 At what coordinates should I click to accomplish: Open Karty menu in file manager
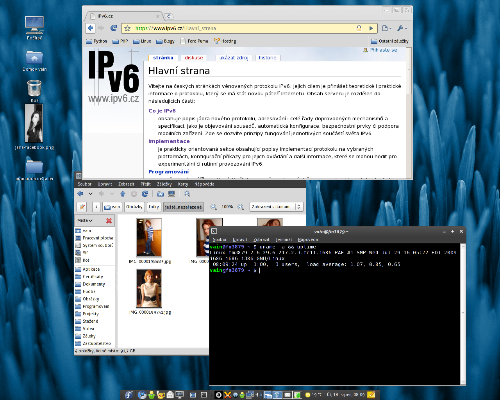click(183, 184)
